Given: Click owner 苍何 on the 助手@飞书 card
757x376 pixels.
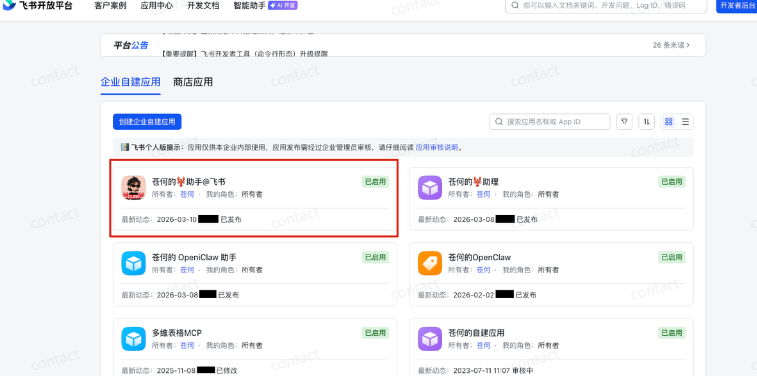Looking at the screenshot, I should 187,195.
